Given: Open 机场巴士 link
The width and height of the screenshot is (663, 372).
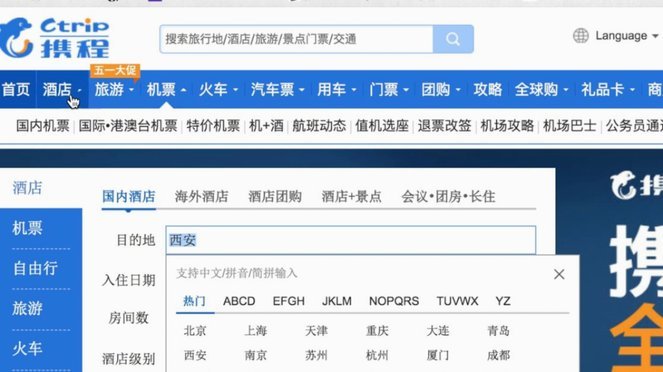Looking at the screenshot, I should (x=570, y=126).
